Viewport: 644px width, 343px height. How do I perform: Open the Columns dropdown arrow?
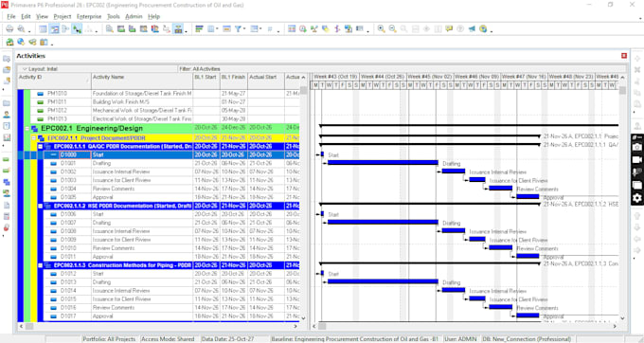217,28
